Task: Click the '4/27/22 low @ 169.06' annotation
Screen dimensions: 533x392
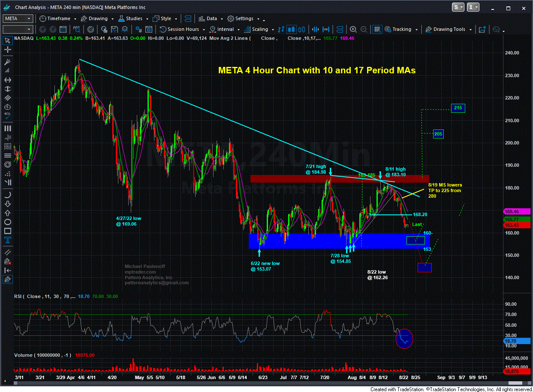Action: [128, 221]
